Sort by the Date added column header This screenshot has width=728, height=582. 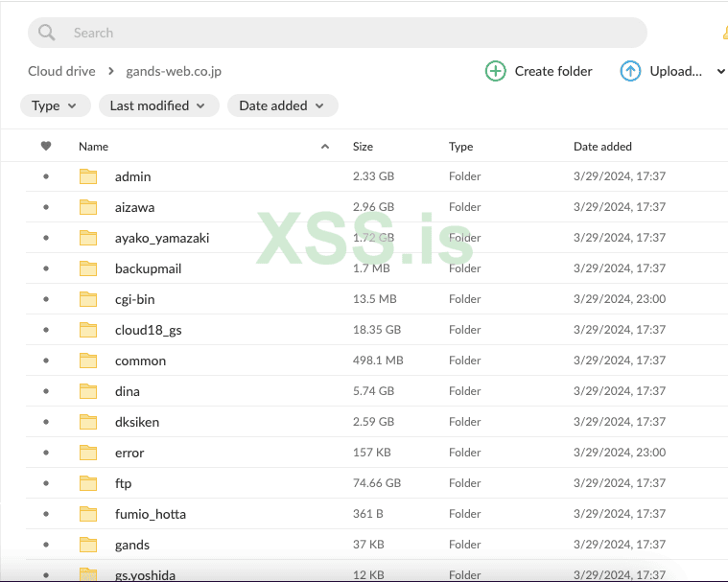tap(602, 147)
